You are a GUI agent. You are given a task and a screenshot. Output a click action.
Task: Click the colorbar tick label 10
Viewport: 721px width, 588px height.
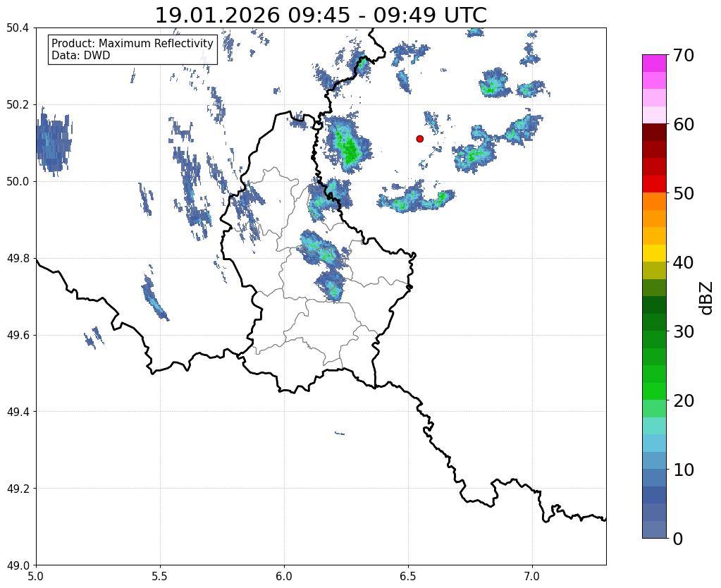[x=684, y=470]
